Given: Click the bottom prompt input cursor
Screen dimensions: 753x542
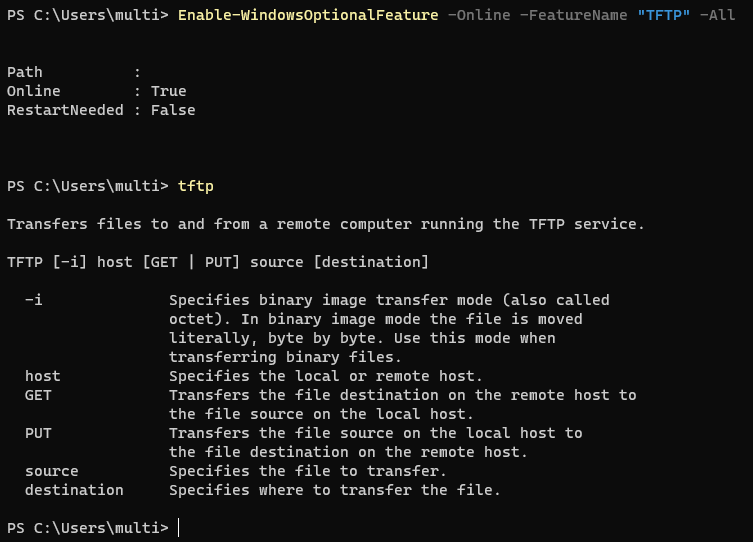Looking at the screenshot, I should pos(179,528).
